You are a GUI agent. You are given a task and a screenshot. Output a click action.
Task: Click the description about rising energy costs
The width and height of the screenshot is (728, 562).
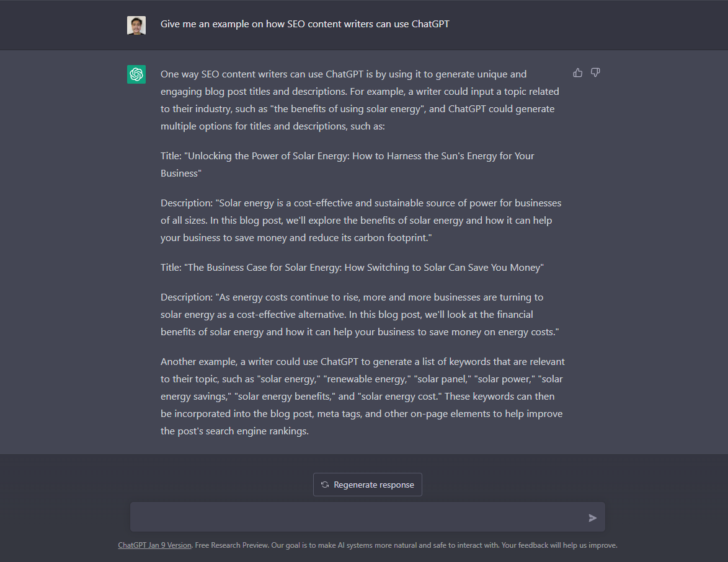[360, 315]
